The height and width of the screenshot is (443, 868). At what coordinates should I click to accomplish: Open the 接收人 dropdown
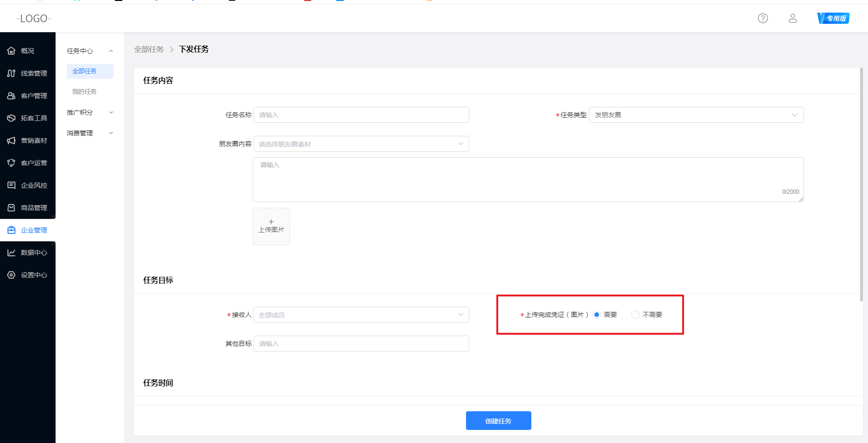point(361,315)
